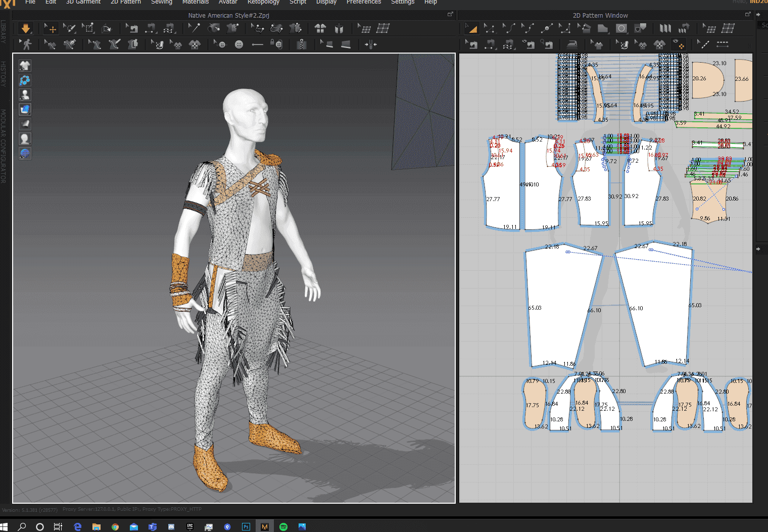Open the Display menu
Image resolution: width=768 pixels, height=532 pixels.
(326, 3)
